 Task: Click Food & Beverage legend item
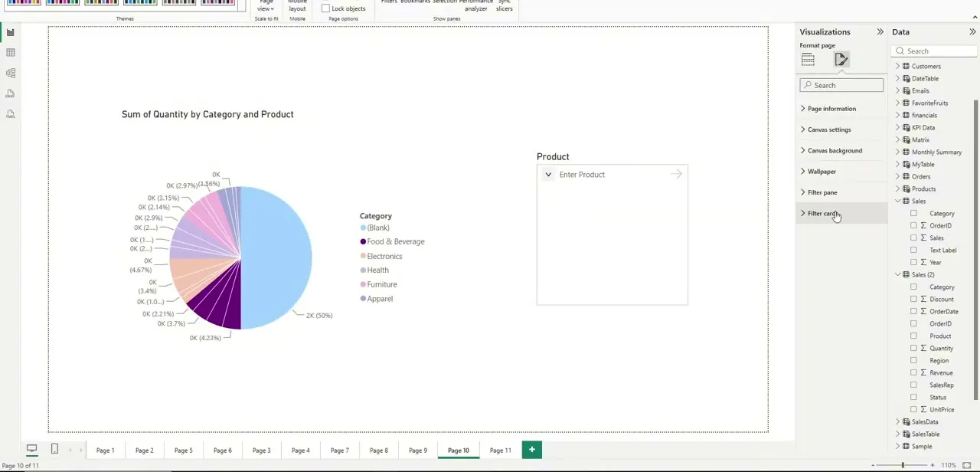click(392, 242)
